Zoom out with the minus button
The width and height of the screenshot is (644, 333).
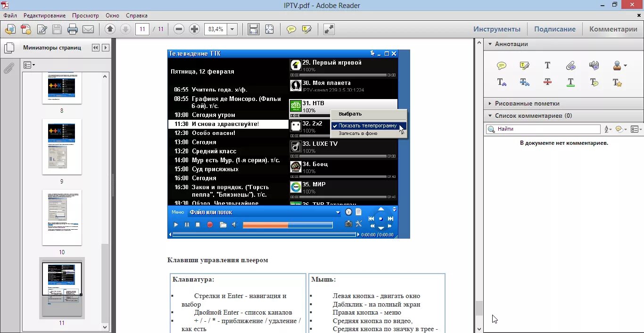(179, 29)
